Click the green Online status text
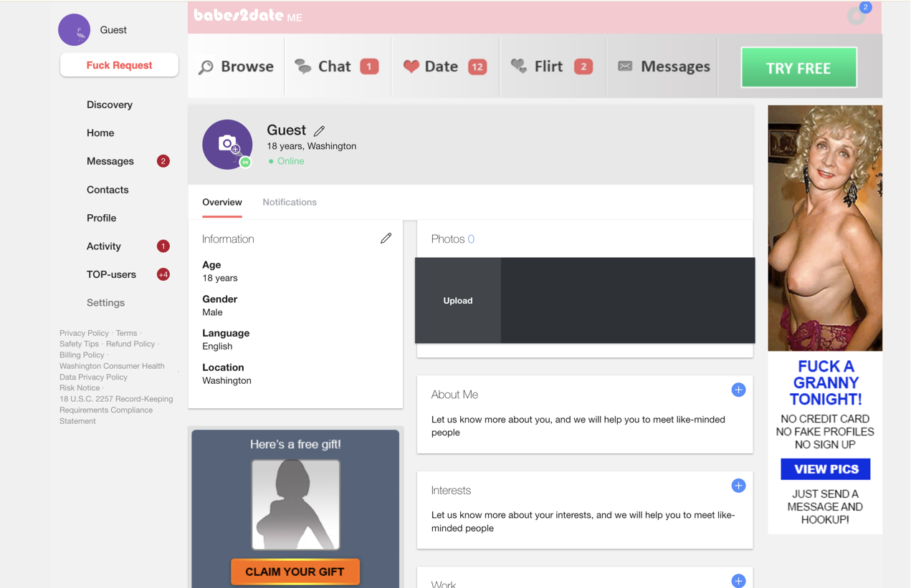 click(x=290, y=161)
